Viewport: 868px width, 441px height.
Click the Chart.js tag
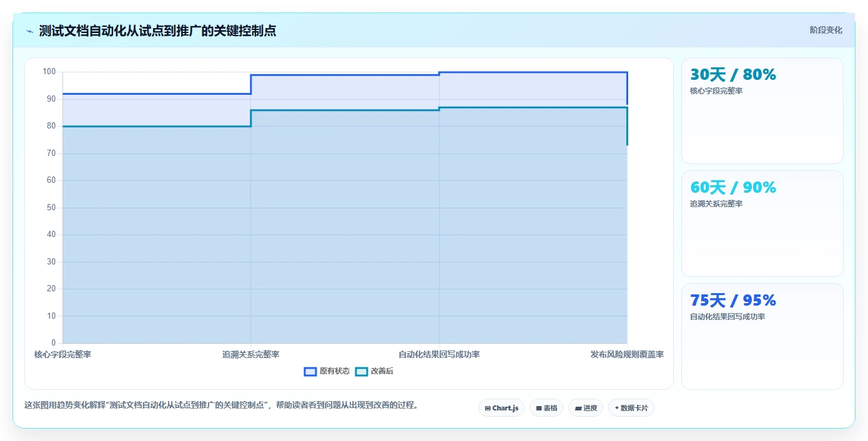(x=501, y=408)
